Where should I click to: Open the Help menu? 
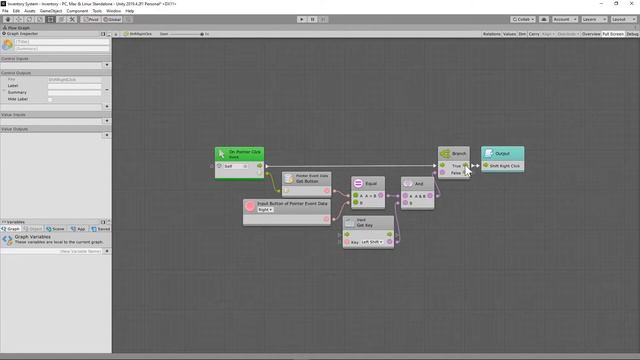(129, 11)
